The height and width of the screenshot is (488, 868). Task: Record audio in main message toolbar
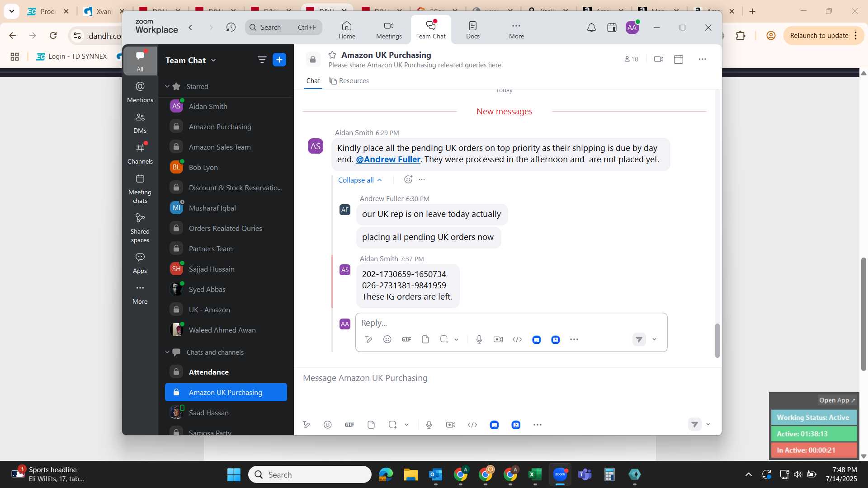pos(429,425)
